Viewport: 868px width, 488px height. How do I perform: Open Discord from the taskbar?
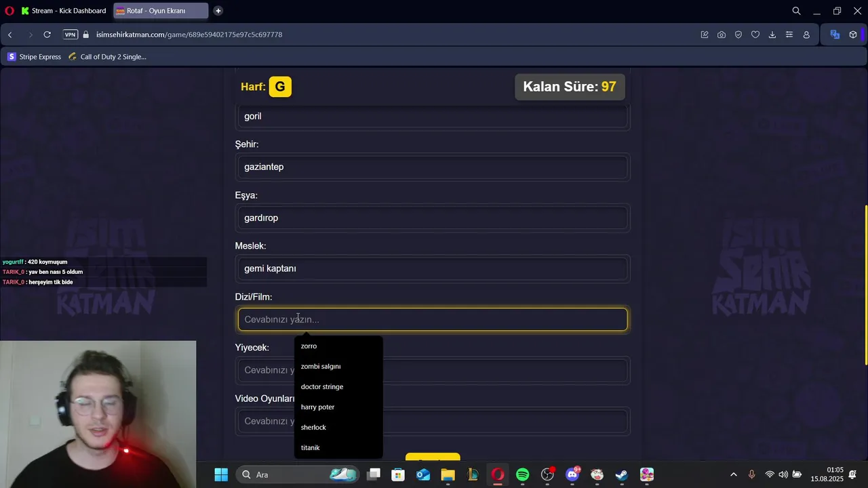click(572, 474)
